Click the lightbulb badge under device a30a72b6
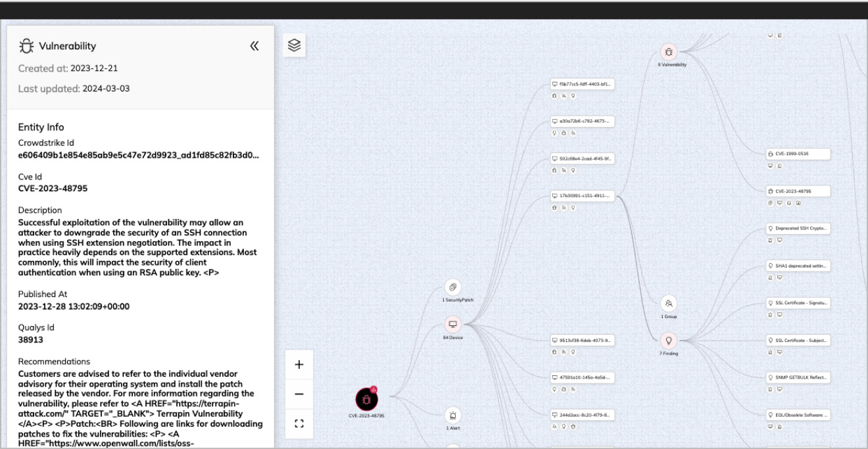The width and height of the screenshot is (868, 449). tap(554, 131)
